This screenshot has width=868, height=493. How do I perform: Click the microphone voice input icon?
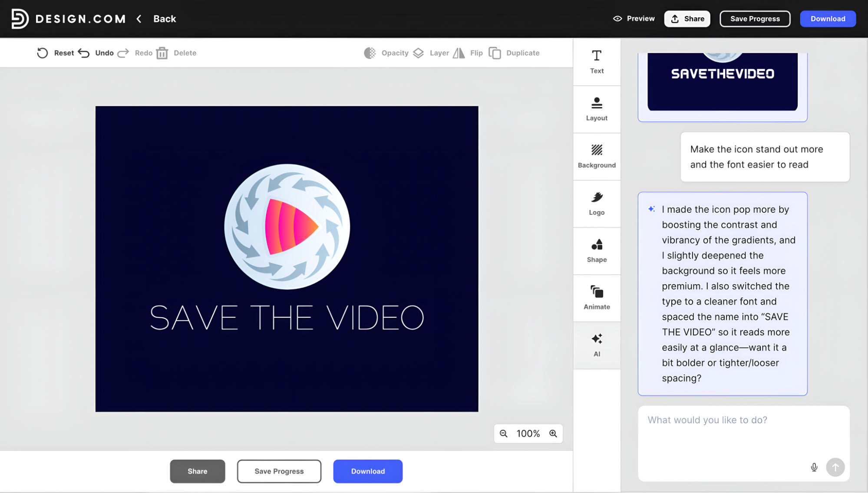click(x=814, y=467)
